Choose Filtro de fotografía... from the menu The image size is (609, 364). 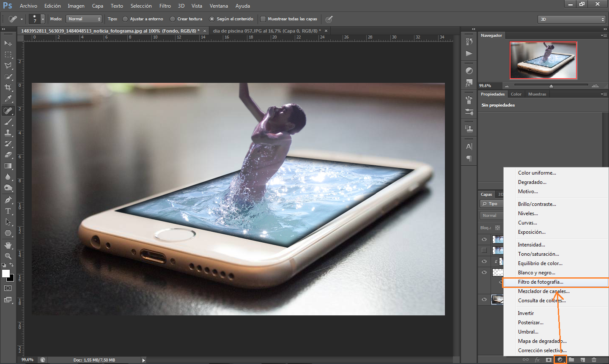point(556,282)
